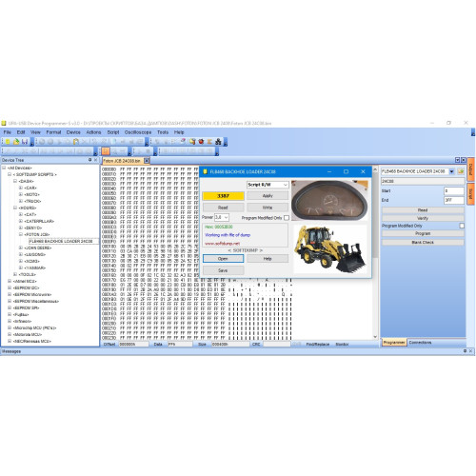Click Read button in Programmer panel
Screen dimensions: 476x476
coord(423,210)
